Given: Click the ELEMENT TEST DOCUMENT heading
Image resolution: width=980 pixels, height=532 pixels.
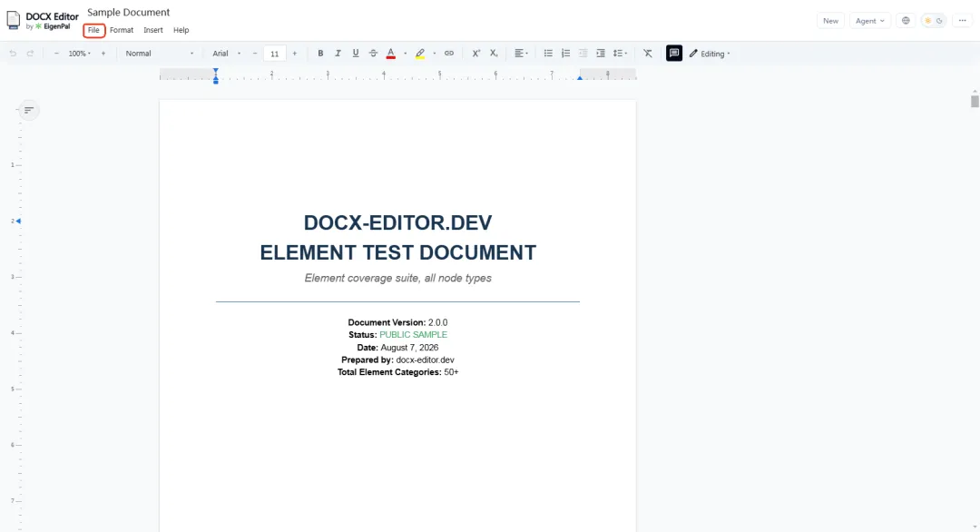Looking at the screenshot, I should (x=397, y=252).
